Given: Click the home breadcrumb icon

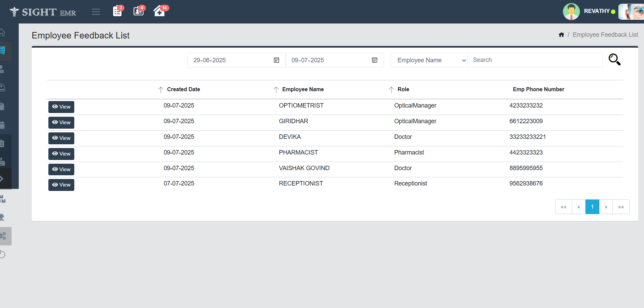Looking at the screenshot, I should [561, 35].
